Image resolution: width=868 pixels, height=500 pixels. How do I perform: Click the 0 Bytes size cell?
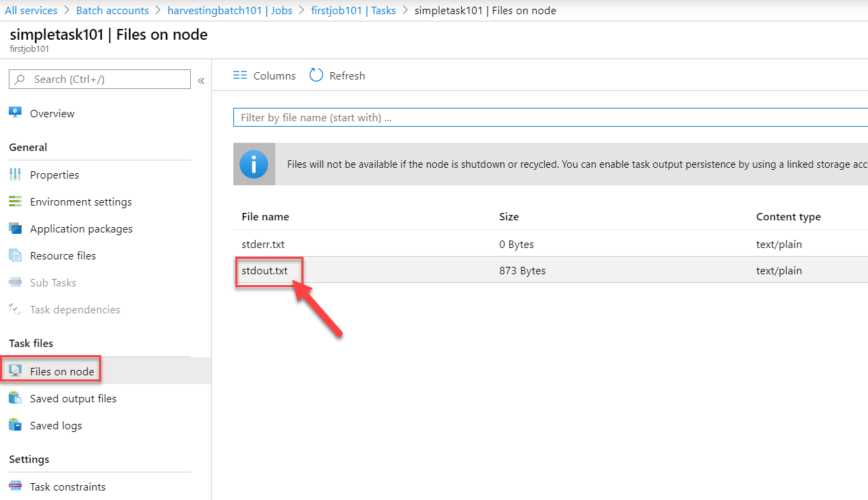pyautogui.click(x=516, y=244)
